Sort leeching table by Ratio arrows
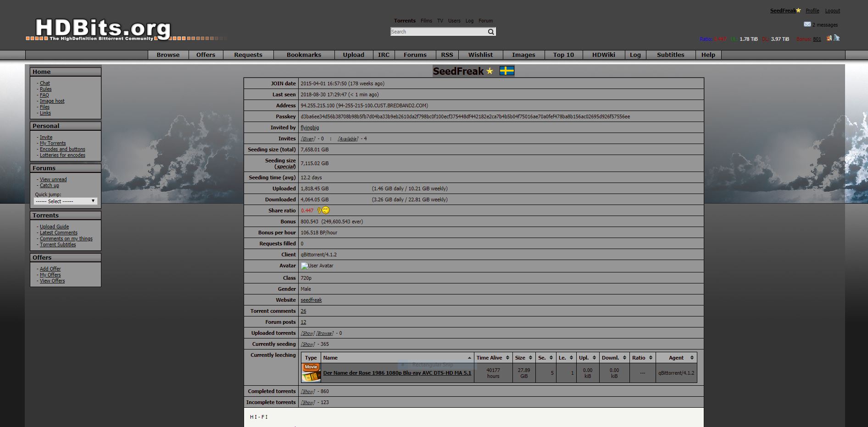Viewport: 868px width, 427px height. click(x=651, y=358)
